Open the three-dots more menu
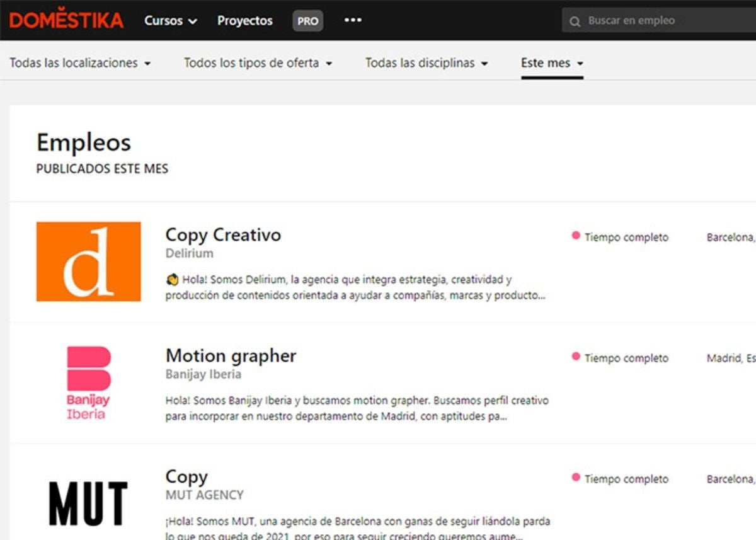 tap(353, 20)
